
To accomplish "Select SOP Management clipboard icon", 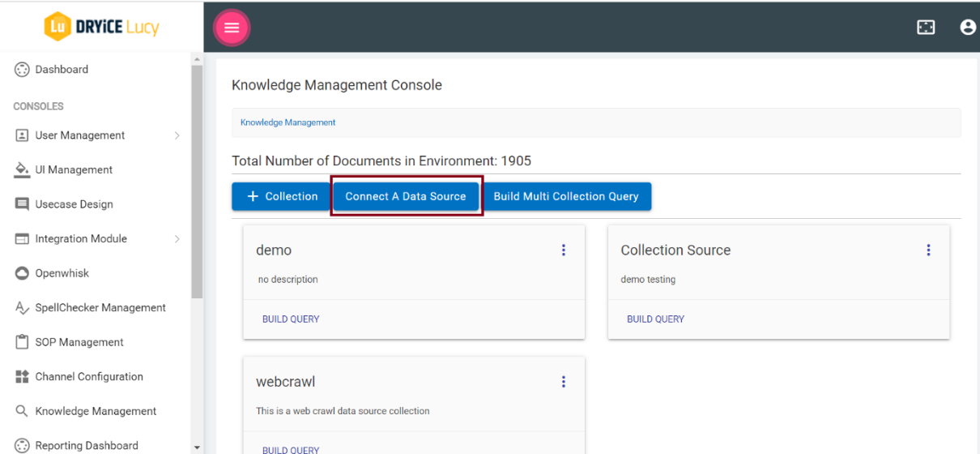I will [x=22, y=342].
